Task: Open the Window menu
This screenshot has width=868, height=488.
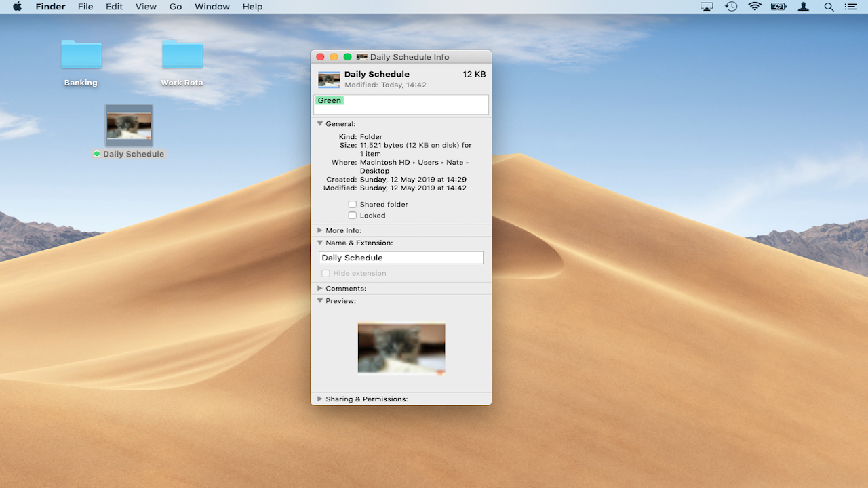Action: (212, 7)
